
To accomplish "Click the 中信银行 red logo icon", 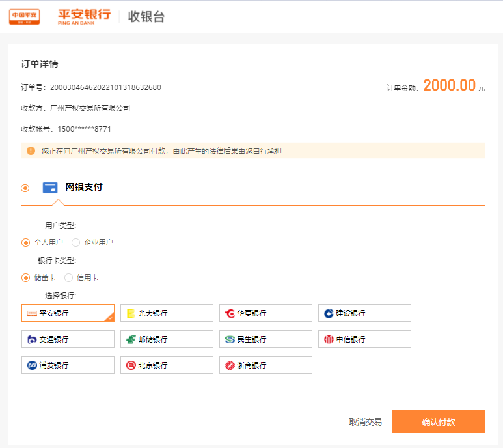I will (x=329, y=339).
